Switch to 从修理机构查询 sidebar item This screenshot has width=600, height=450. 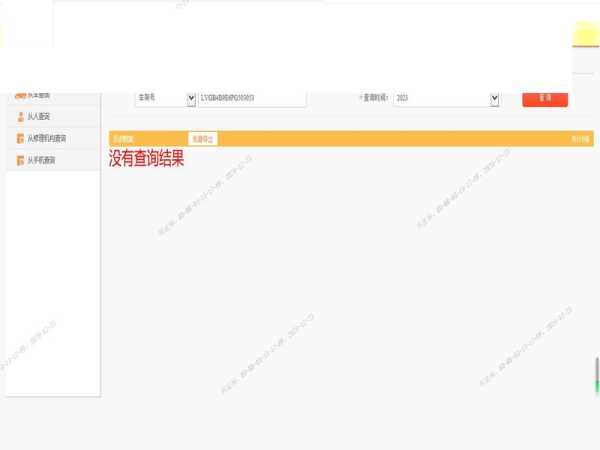coord(47,139)
